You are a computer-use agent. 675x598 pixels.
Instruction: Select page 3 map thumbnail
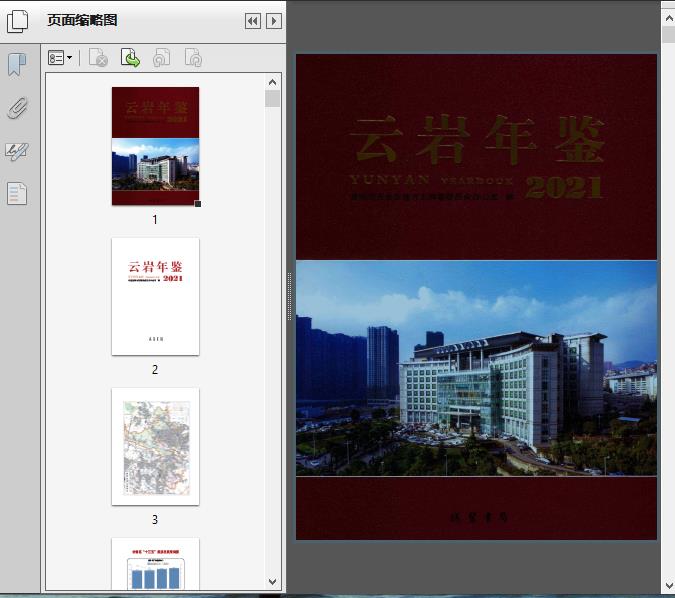(x=155, y=446)
